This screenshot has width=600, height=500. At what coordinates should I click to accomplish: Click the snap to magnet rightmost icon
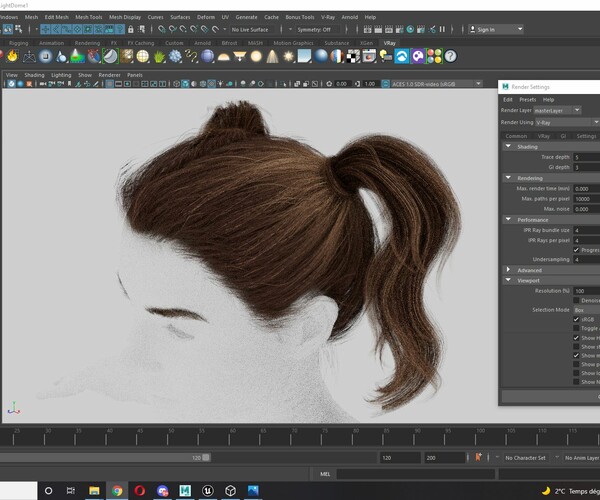tap(215, 29)
